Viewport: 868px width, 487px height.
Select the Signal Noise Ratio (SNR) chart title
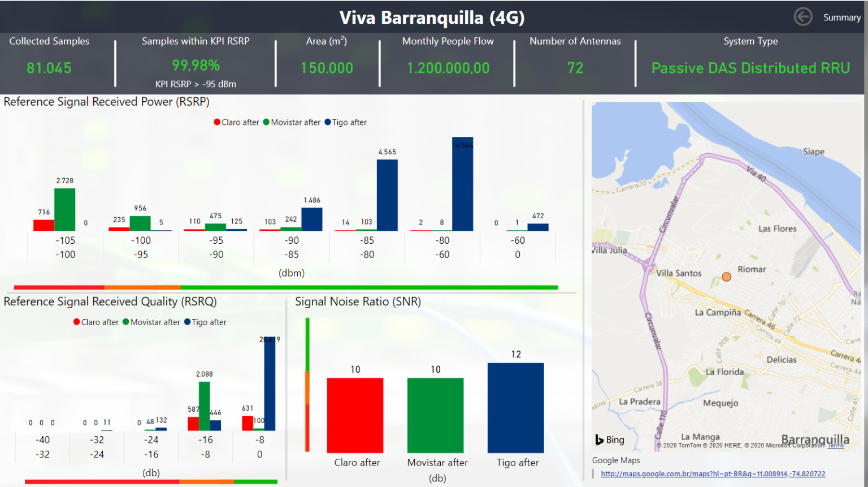(x=358, y=301)
